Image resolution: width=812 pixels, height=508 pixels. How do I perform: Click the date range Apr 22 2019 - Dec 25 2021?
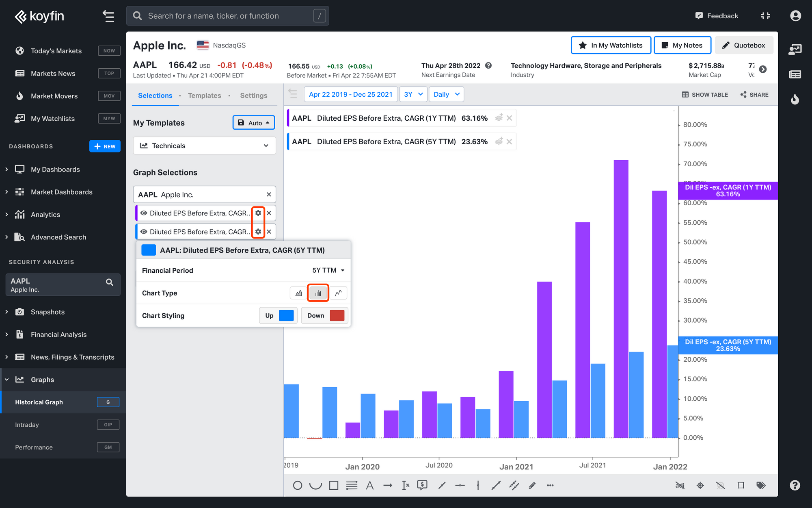(x=351, y=94)
